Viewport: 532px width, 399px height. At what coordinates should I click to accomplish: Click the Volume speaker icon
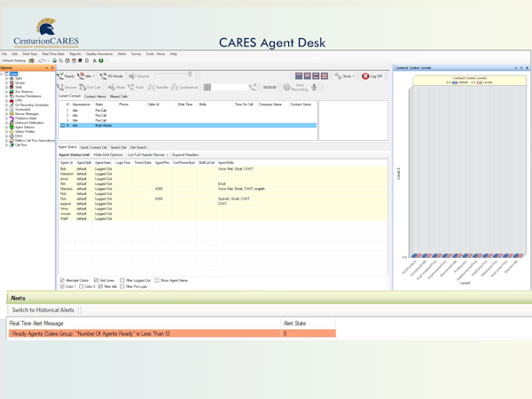click(131, 76)
